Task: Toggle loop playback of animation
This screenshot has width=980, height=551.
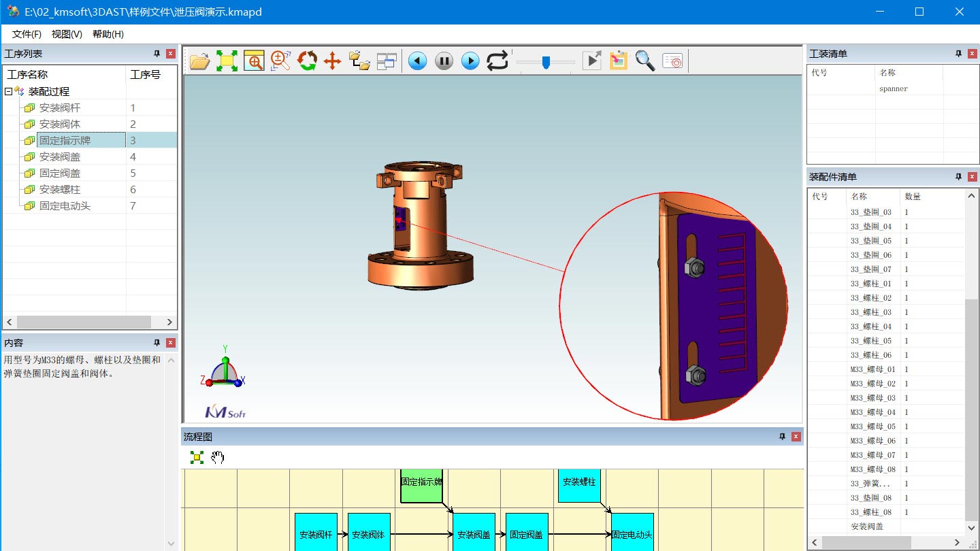Action: [x=497, y=61]
